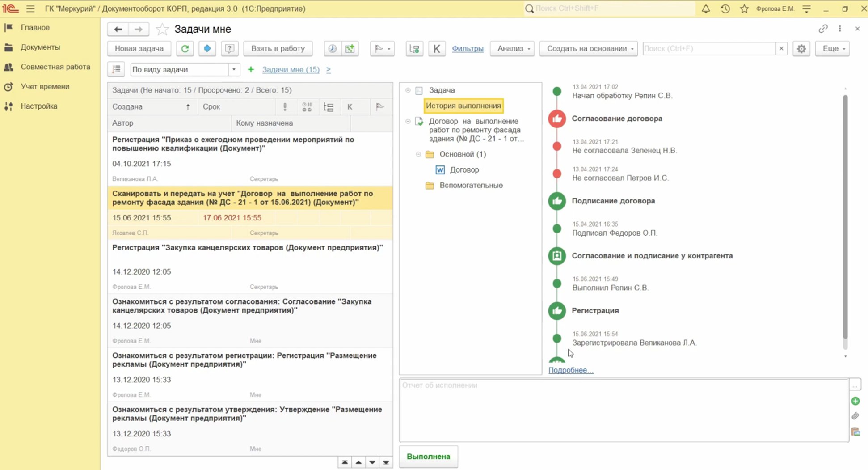The width and height of the screenshot is (868, 470).
Task: Focus the Поиск (Ctrl+F) list search field
Action: click(709, 48)
